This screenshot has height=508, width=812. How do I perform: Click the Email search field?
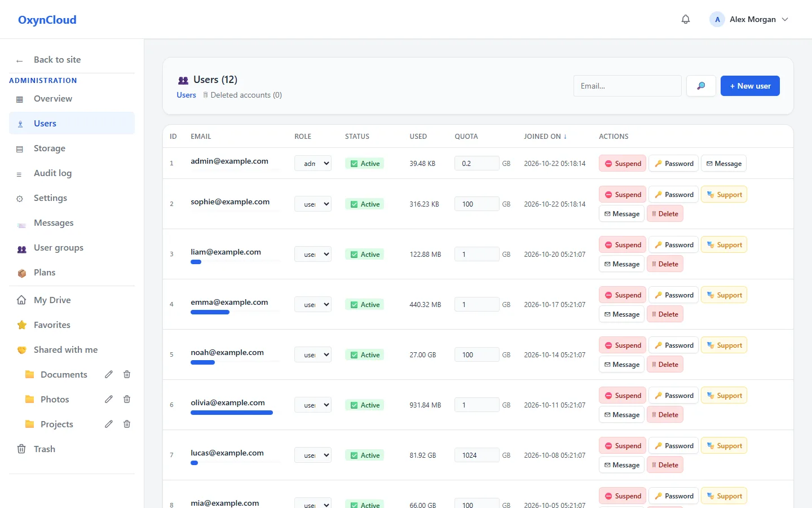[x=628, y=86]
